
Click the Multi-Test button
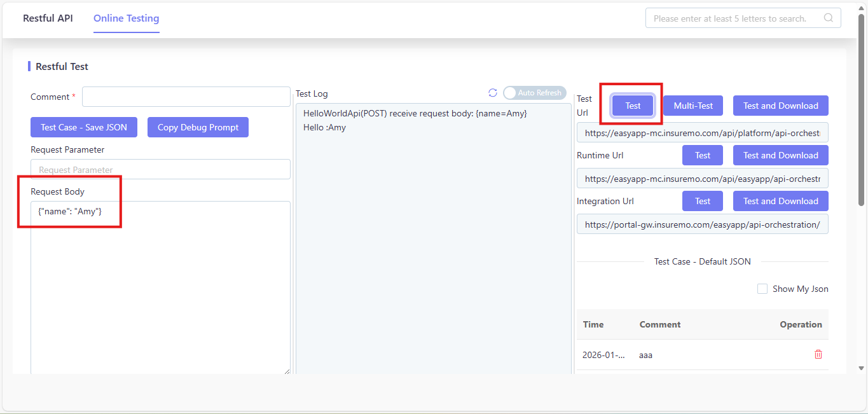point(693,106)
